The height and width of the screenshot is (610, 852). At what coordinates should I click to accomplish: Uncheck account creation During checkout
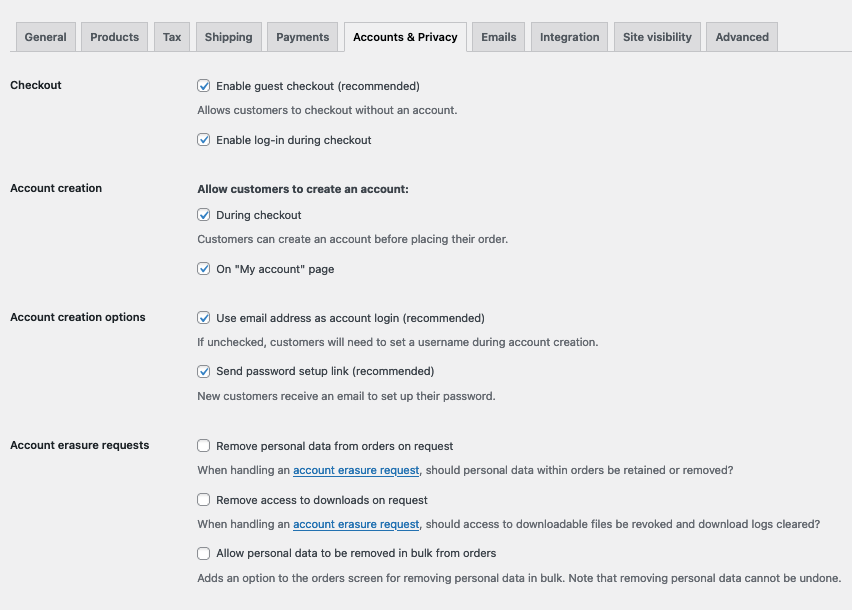[203, 214]
